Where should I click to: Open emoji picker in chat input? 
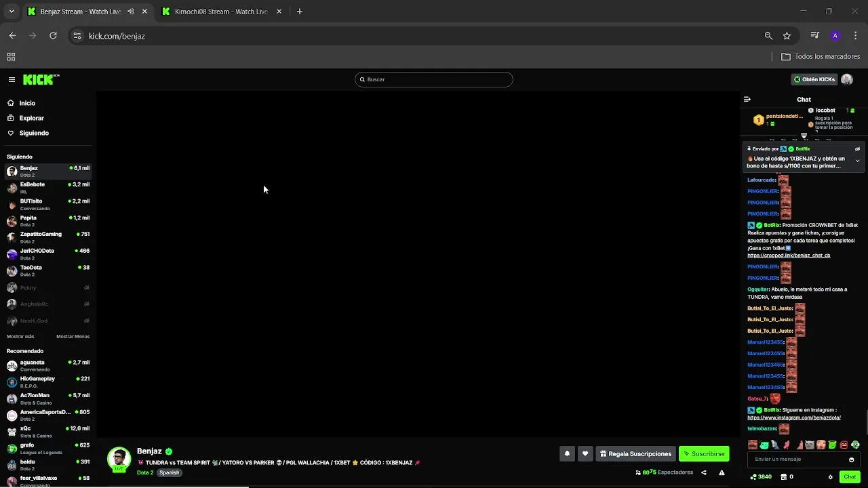point(852,460)
